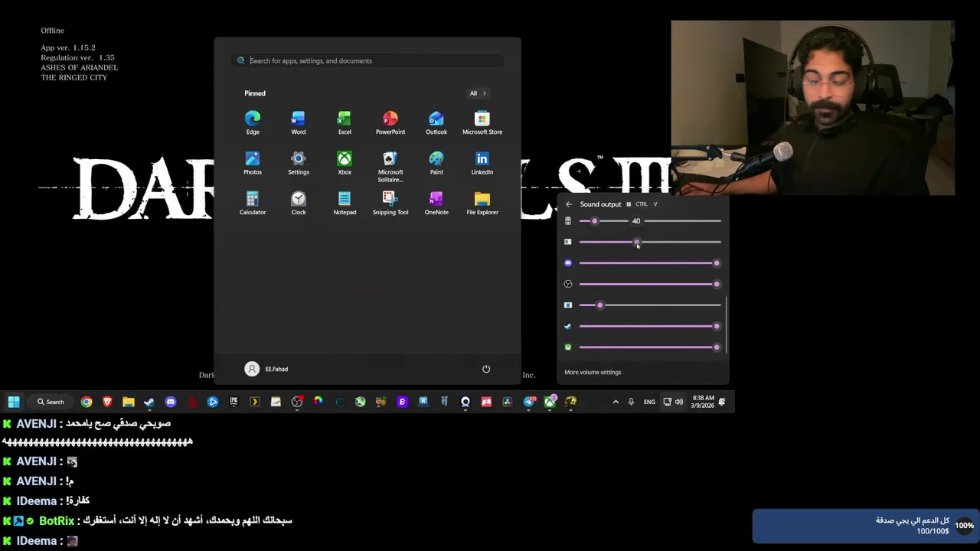Click the network and volume tray icons
980x551 pixels.
[673, 402]
